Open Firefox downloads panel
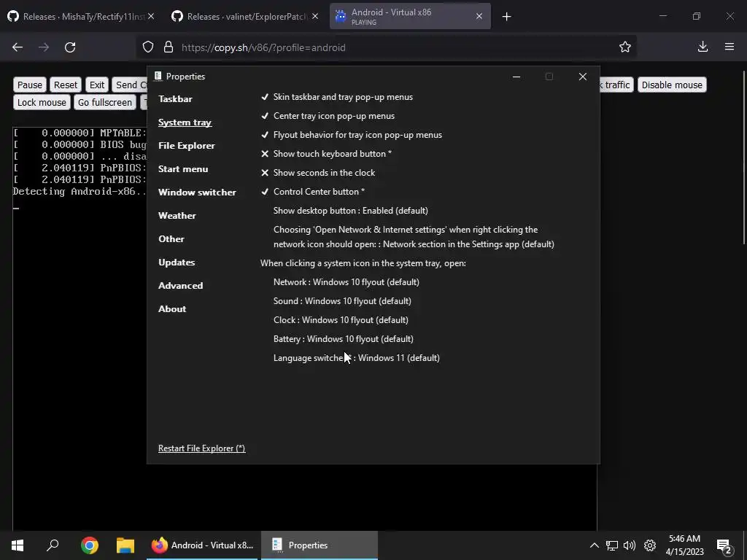The height and width of the screenshot is (560, 747). coord(703,47)
